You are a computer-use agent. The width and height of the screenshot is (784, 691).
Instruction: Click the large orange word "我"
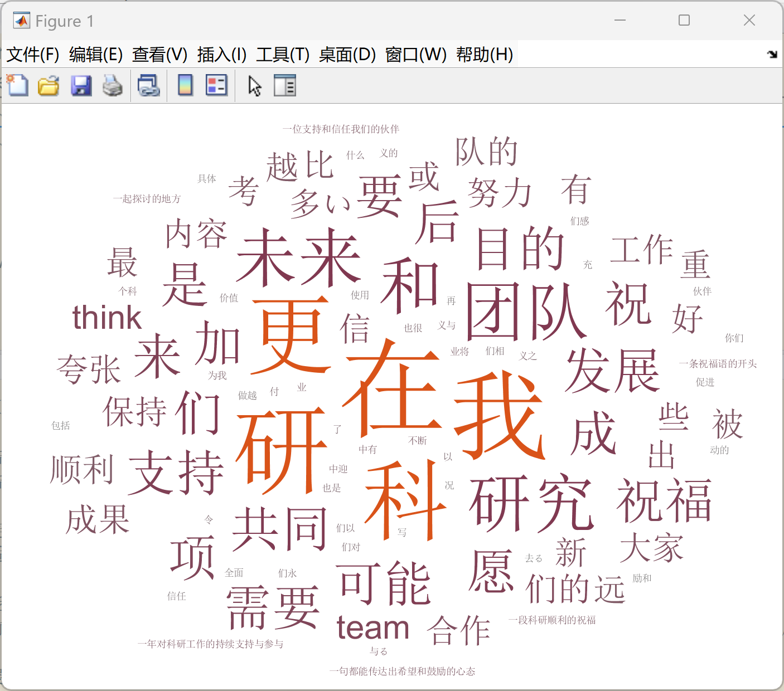click(500, 415)
